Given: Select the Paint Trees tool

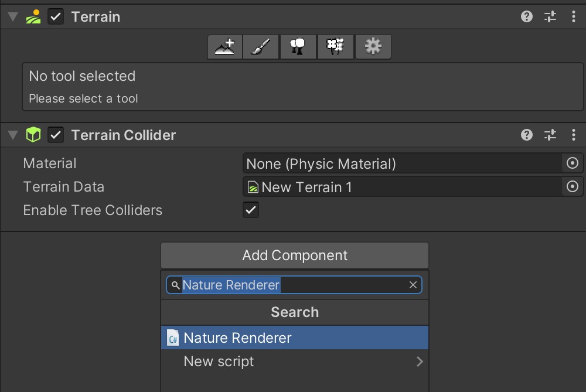Looking at the screenshot, I should [298, 47].
